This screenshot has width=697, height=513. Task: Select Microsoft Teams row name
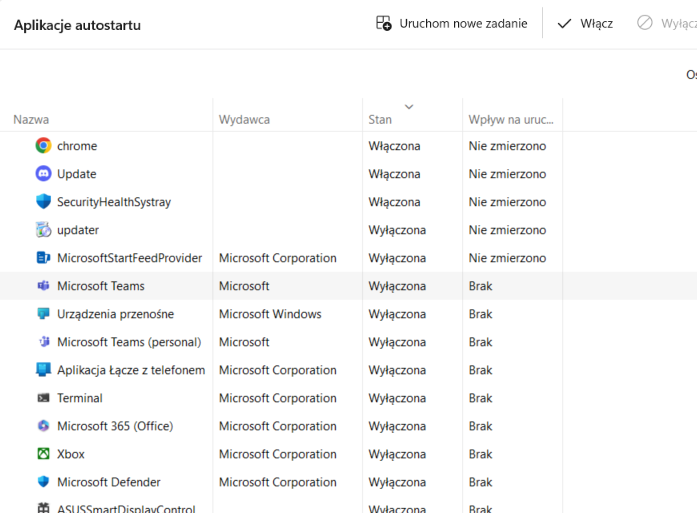101,286
